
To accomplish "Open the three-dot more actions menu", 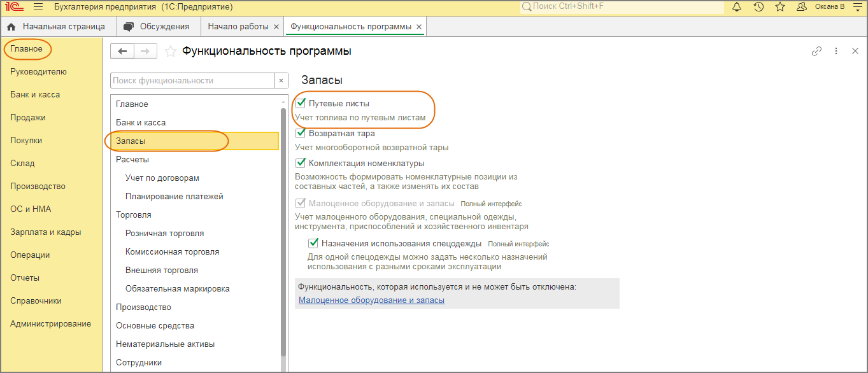I will pos(836,52).
